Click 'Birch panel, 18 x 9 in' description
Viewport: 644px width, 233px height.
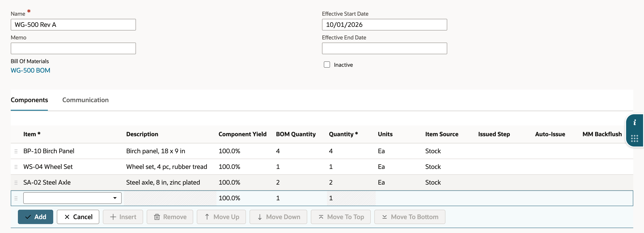point(156,151)
